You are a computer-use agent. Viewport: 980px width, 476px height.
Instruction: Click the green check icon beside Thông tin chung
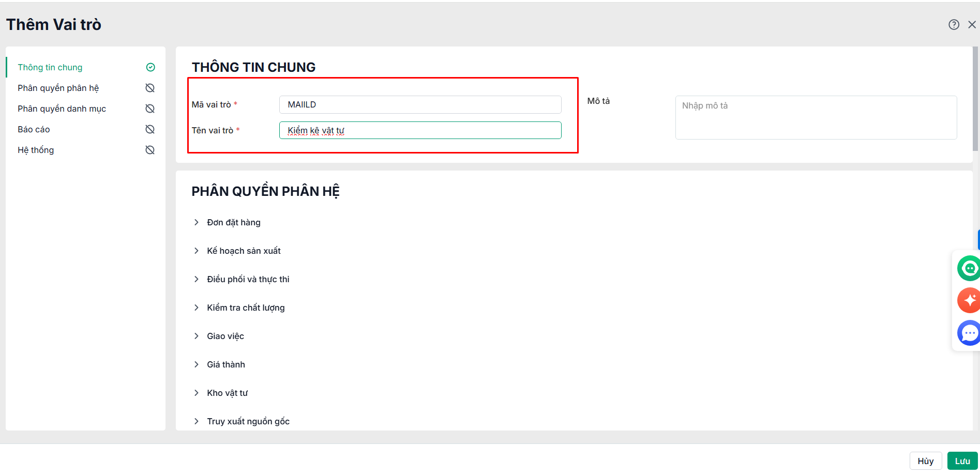point(150,67)
